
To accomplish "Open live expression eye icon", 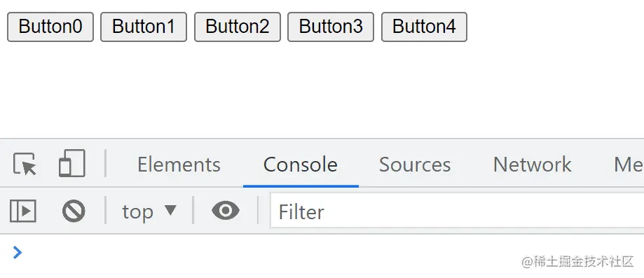I will 226,211.
